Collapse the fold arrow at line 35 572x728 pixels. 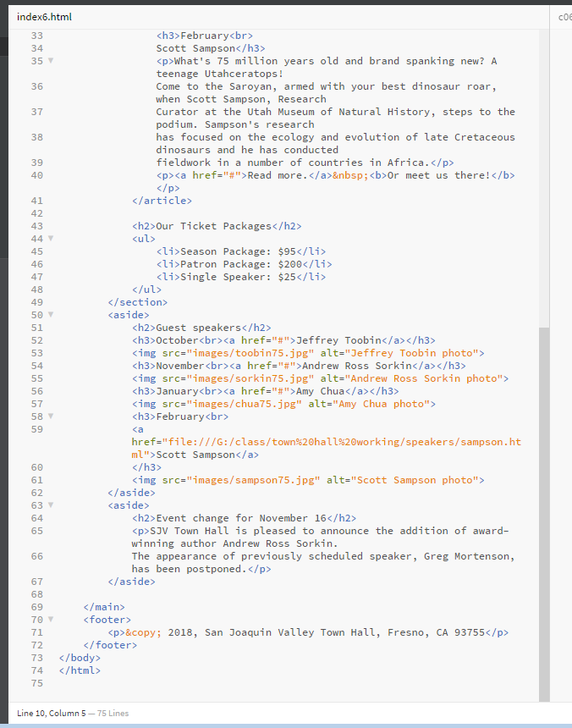(51, 60)
